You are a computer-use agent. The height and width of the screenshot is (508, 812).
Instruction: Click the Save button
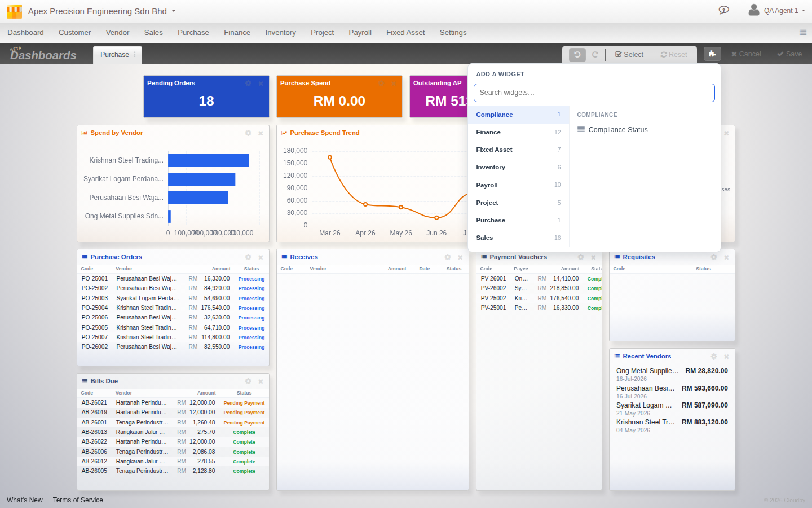click(789, 54)
